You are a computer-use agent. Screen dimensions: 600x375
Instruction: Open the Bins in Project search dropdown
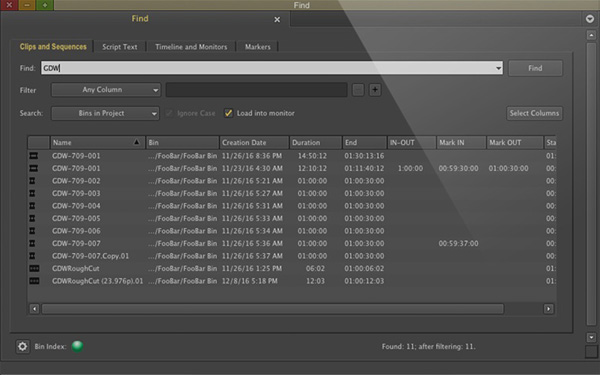(105, 113)
